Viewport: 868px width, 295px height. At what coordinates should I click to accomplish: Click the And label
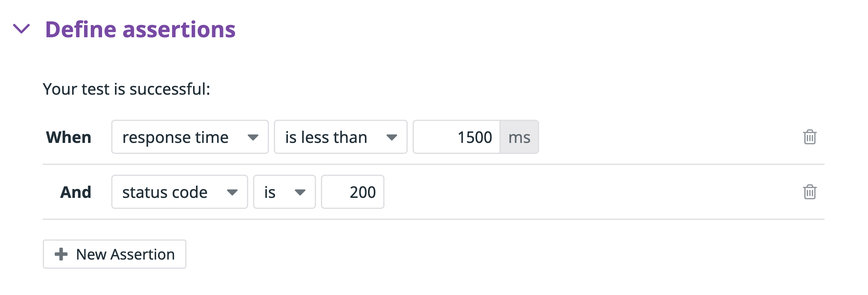coord(75,192)
